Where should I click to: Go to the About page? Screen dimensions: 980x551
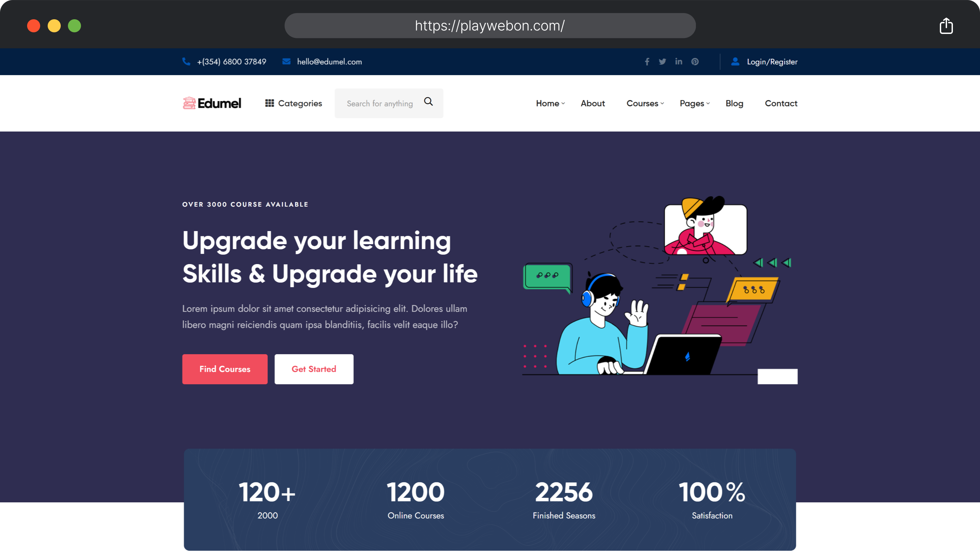pos(593,103)
